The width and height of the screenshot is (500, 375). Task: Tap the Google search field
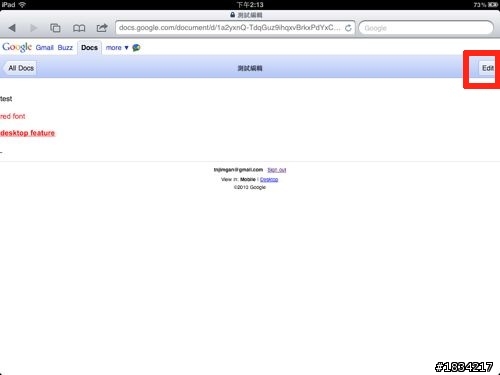(426, 28)
